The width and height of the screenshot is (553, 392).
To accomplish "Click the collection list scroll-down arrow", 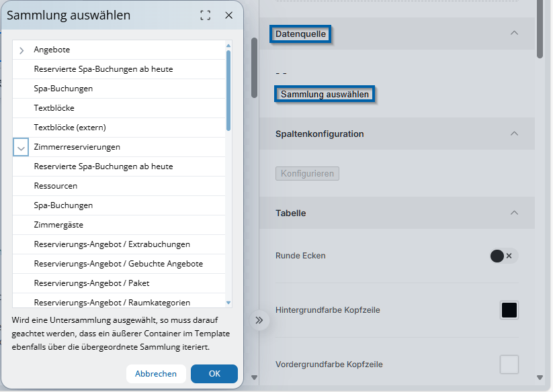I will coord(228,303).
